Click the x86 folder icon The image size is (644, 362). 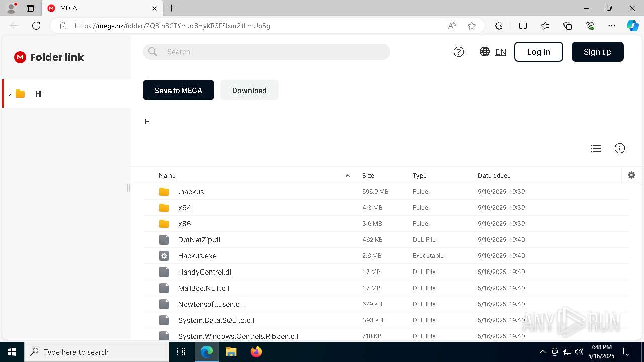click(x=164, y=224)
